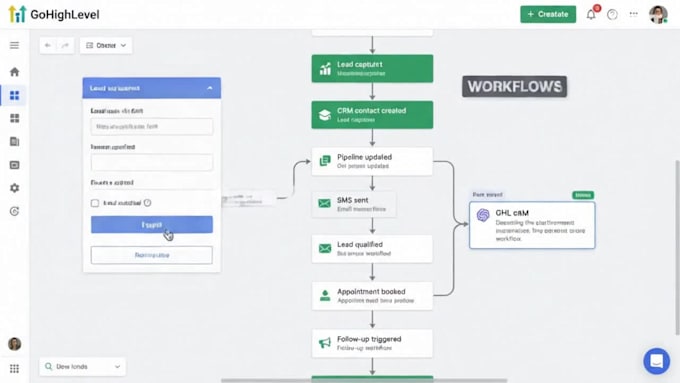
Task: Open the three-dot more menu in header
Action: (x=634, y=14)
